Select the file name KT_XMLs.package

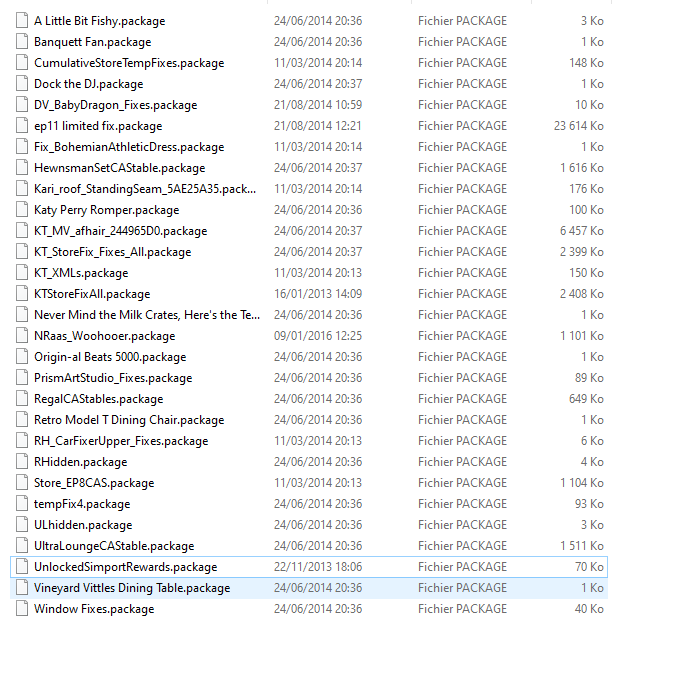coord(81,273)
